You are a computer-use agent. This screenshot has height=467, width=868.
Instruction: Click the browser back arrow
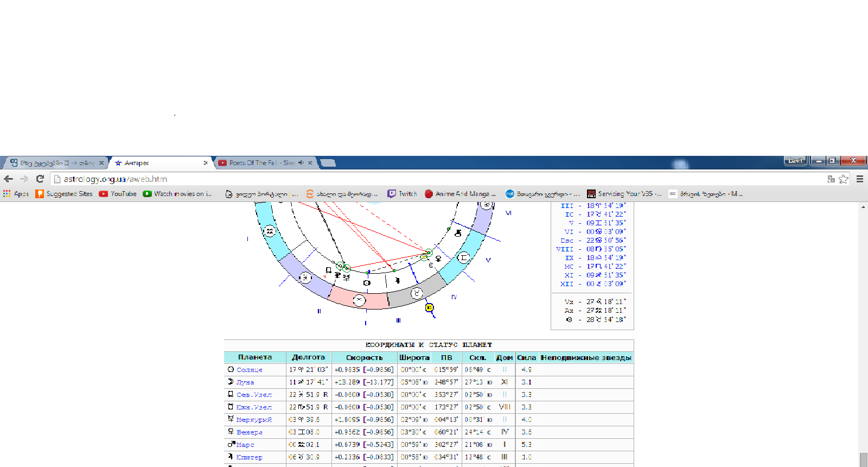tap(8, 179)
